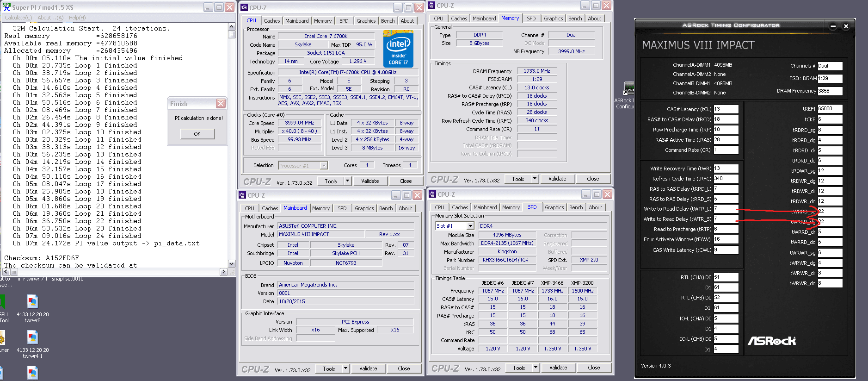Click the Checksum: A152FD6F line in Super PI

pos(42,258)
